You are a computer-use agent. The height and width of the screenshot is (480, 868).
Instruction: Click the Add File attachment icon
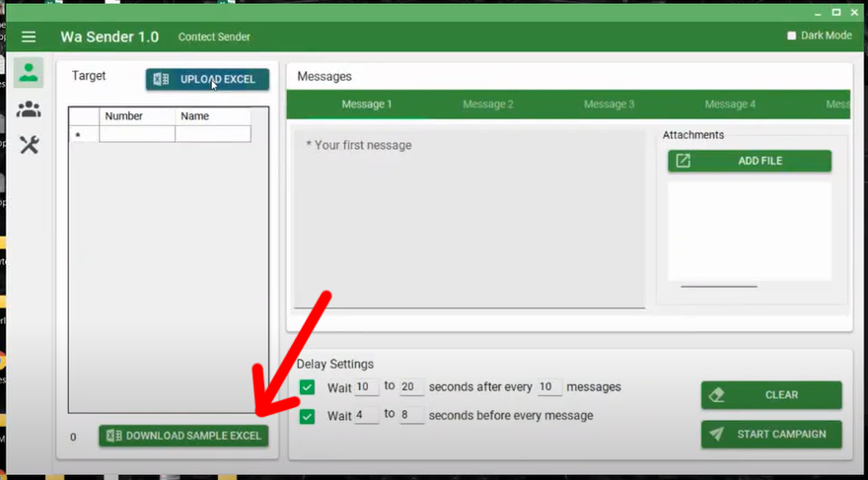point(683,161)
